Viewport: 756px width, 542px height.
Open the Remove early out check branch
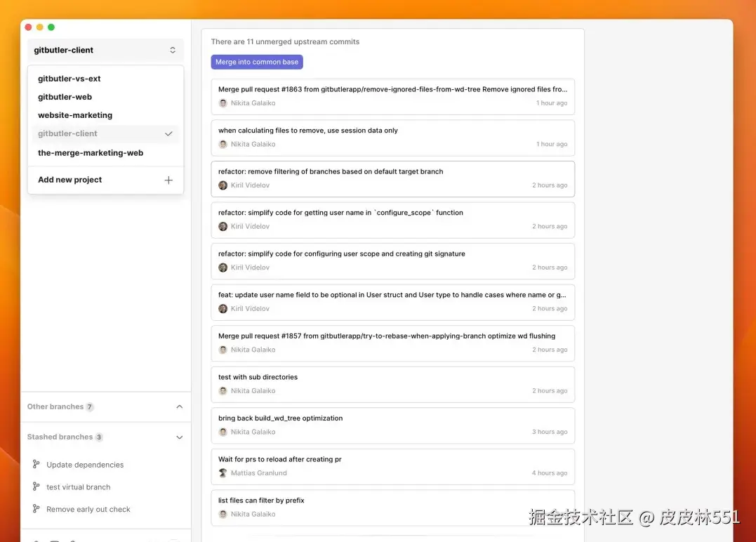tap(88, 509)
